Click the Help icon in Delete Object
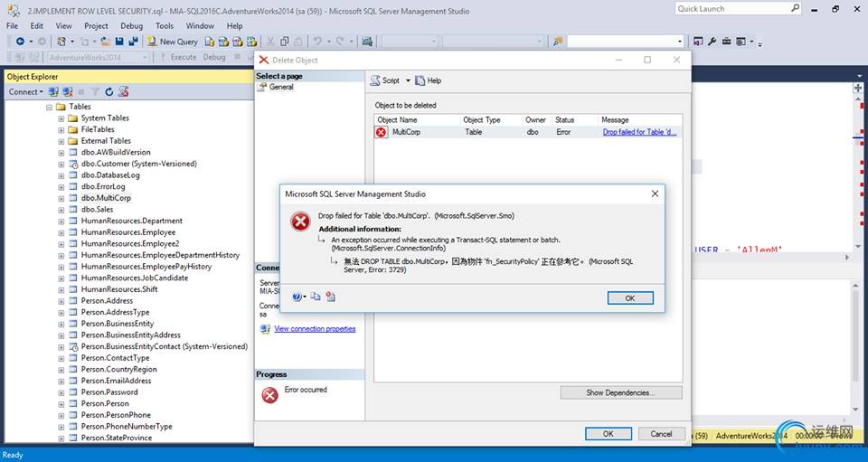Screen dimensions: 868x462 428,80
